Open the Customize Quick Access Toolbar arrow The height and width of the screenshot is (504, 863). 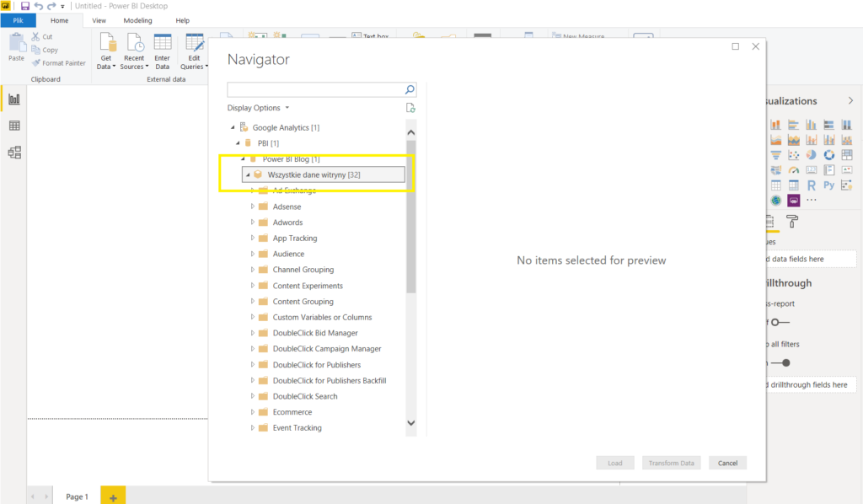(x=62, y=7)
